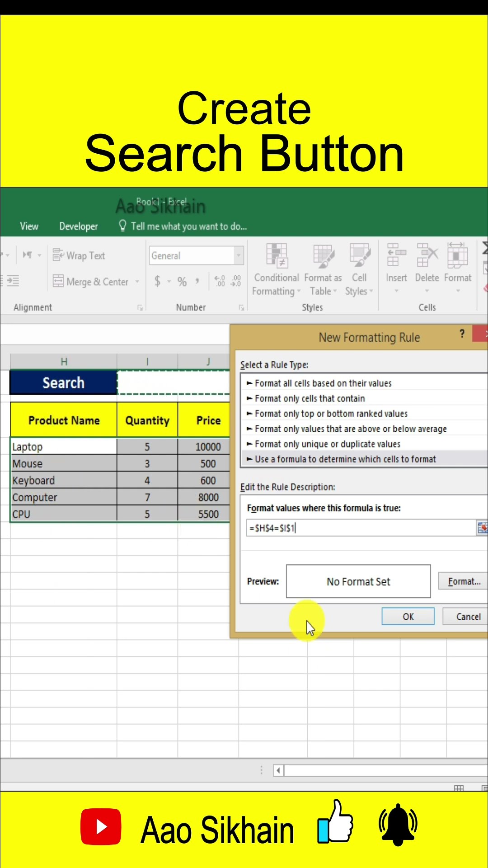Expand the text direction dropdown arrow
Viewport: 488px width, 868px height.
click(39, 255)
